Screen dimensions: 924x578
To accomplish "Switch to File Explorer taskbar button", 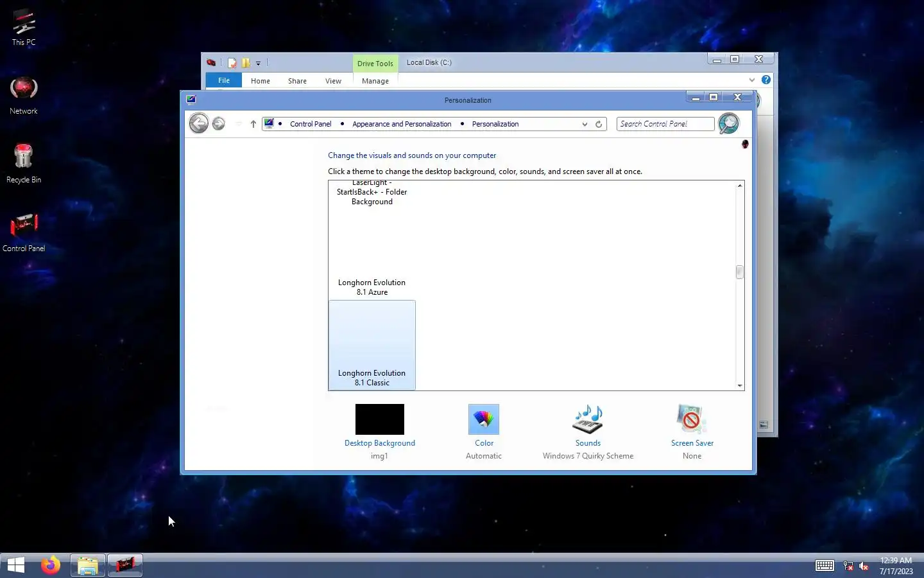I will (x=88, y=565).
